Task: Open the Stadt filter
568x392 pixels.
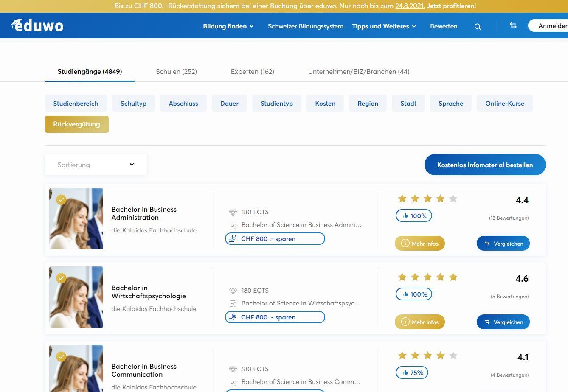Action: point(408,103)
